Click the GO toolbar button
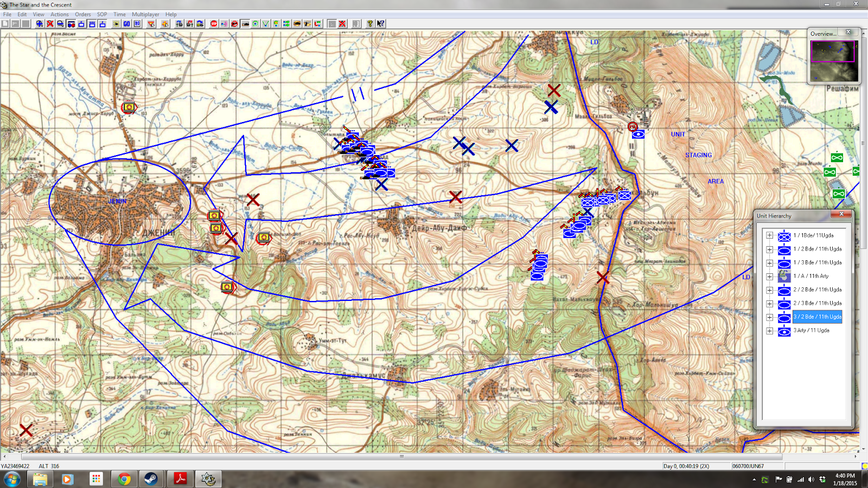This screenshot has height=488, width=868. pos(126,24)
